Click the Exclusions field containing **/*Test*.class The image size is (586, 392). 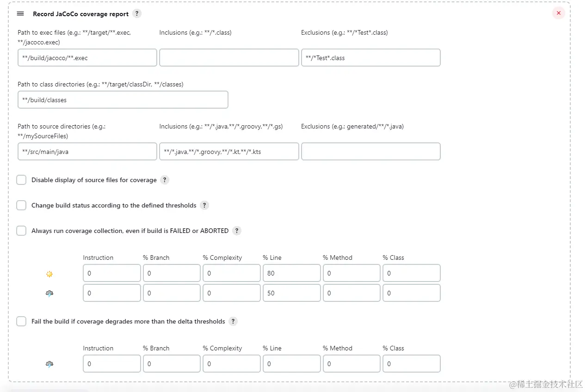pos(371,58)
